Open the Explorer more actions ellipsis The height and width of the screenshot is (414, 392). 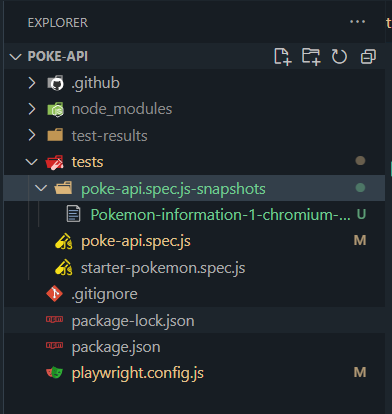tap(357, 22)
